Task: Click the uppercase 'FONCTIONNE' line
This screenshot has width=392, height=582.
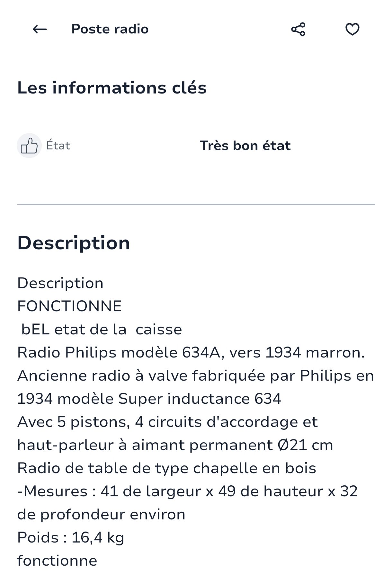Action: click(x=69, y=306)
